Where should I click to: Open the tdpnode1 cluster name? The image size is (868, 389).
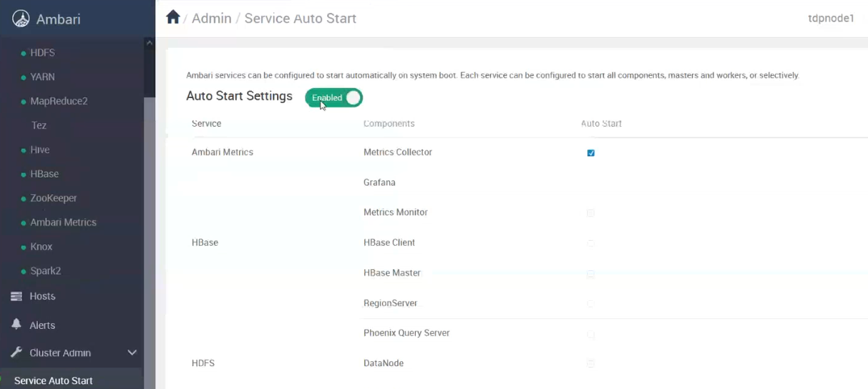[x=831, y=19]
